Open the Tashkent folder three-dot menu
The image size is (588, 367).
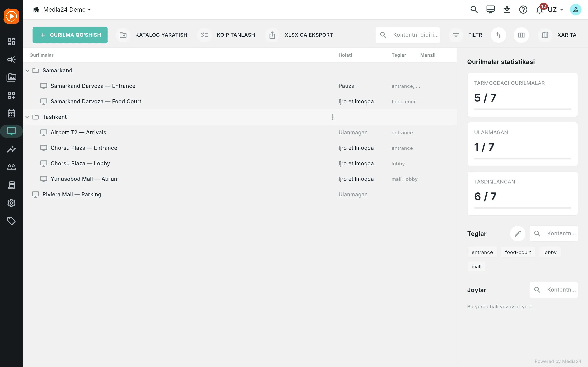click(x=333, y=117)
